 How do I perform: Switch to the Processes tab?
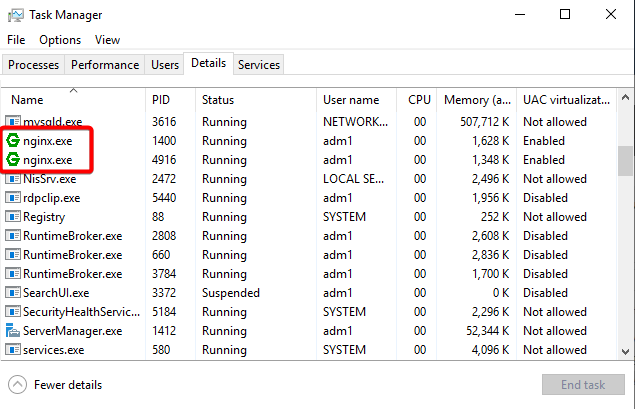click(x=34, y=65)
